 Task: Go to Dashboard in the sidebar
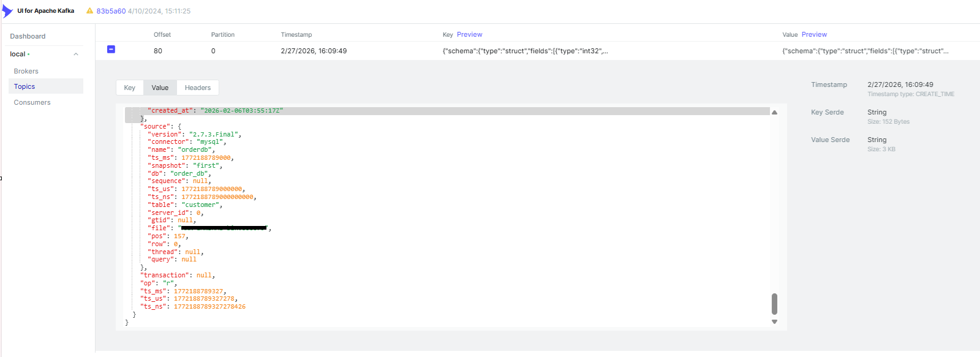click(x=28, y=37)
